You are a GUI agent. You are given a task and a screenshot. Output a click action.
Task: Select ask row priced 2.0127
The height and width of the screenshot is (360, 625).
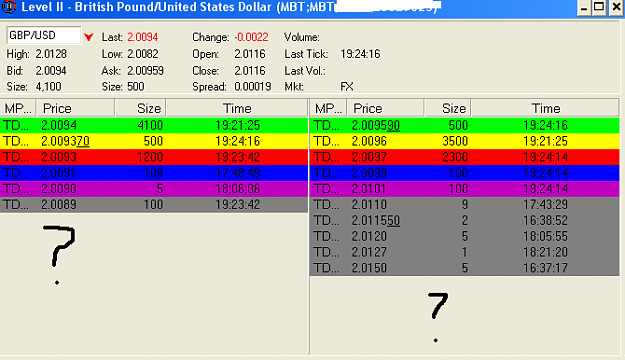pyautogui.click(x=465, y=252)
